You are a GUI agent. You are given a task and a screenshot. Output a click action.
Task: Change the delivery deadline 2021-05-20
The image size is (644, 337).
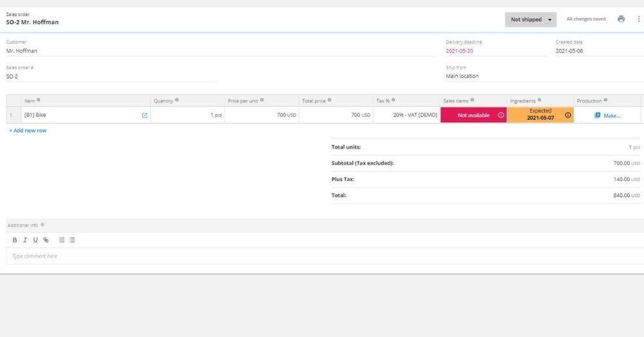point(496,51)
